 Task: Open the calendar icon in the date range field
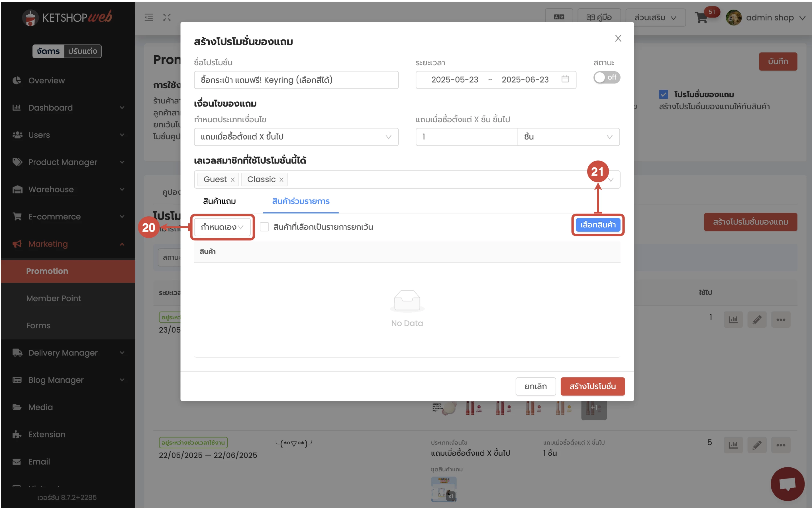[565, 79]
